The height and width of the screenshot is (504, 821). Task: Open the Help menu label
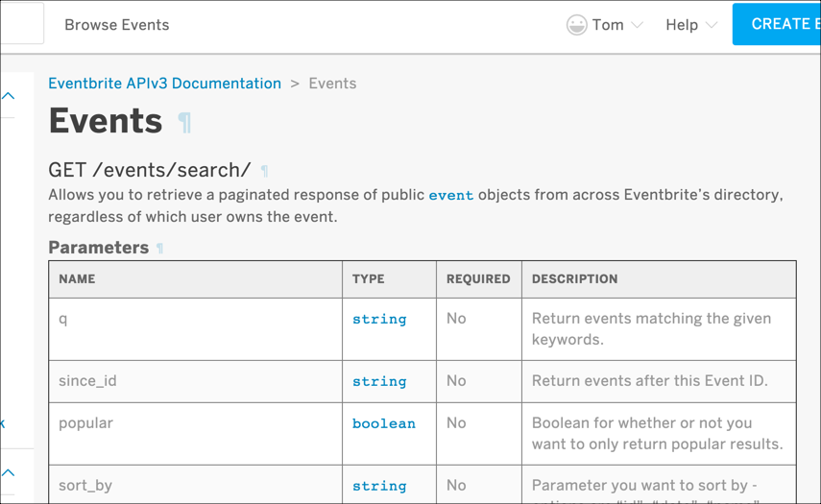pos(681,25)
